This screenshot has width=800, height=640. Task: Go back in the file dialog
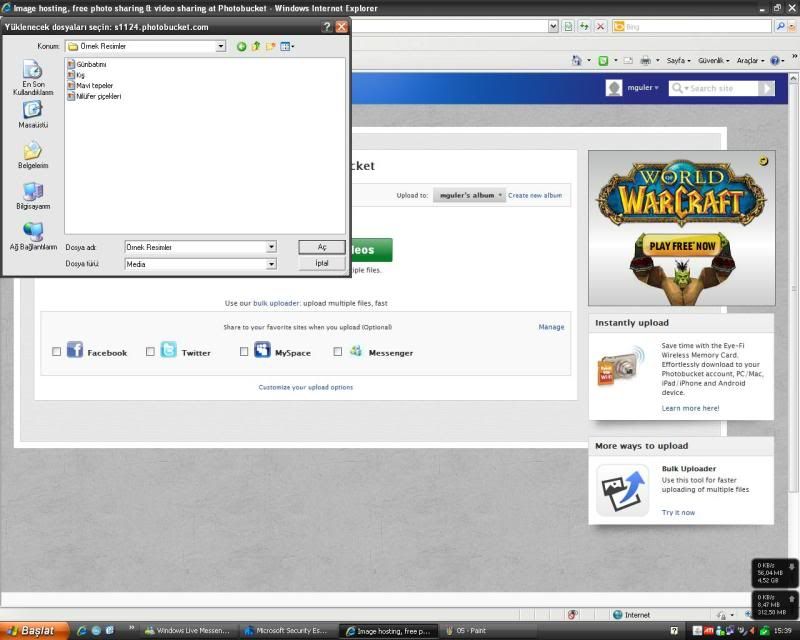241,46
